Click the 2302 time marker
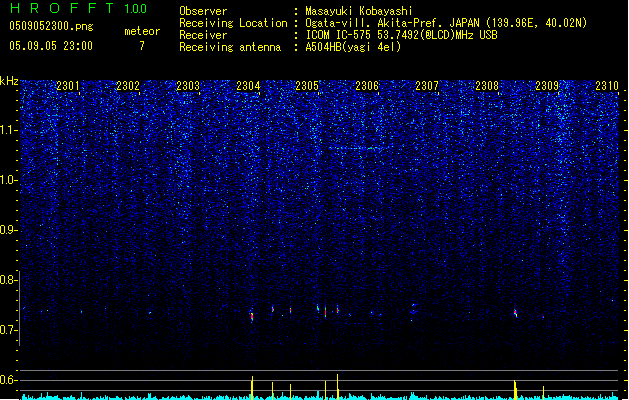Screen dimensions: 629x400 (x=128, y=85)
